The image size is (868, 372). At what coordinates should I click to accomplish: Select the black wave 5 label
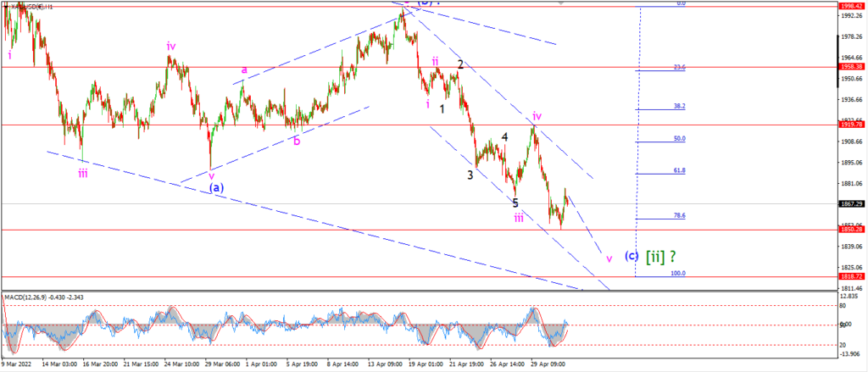pos(515,203)
